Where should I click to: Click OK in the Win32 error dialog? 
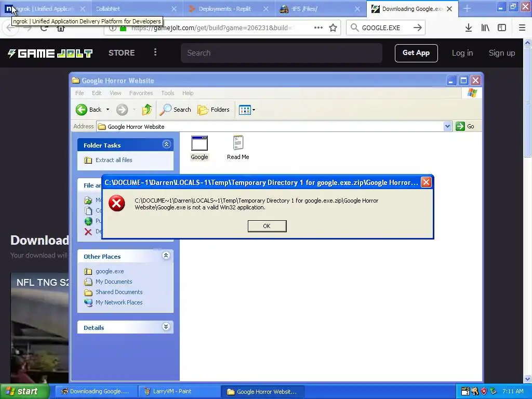267,226
